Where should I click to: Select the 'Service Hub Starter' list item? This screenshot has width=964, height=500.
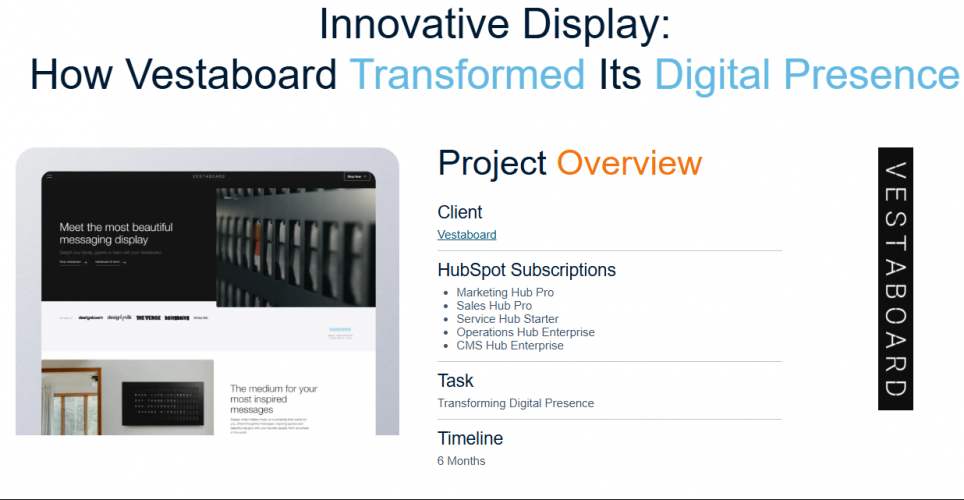tap(507, 319)
